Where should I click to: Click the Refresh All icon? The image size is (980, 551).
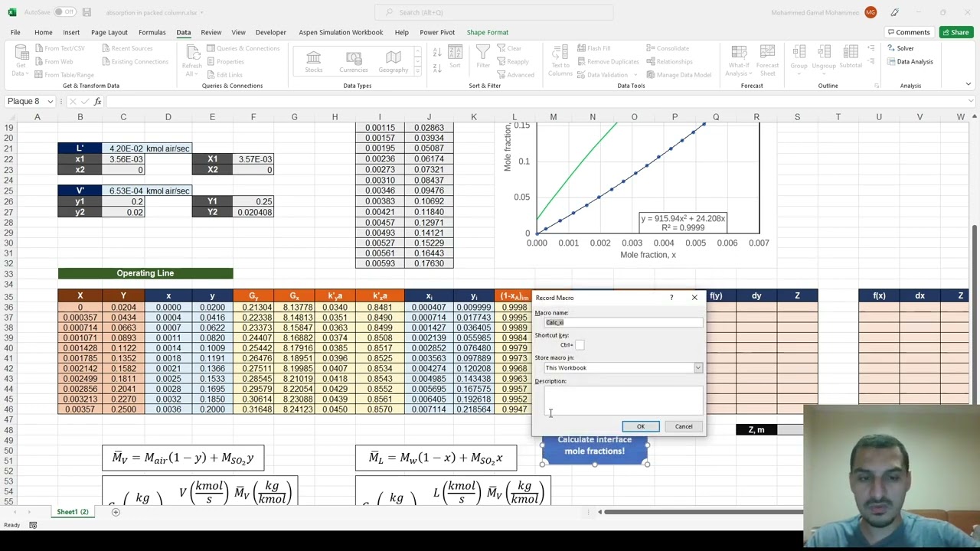191,52
